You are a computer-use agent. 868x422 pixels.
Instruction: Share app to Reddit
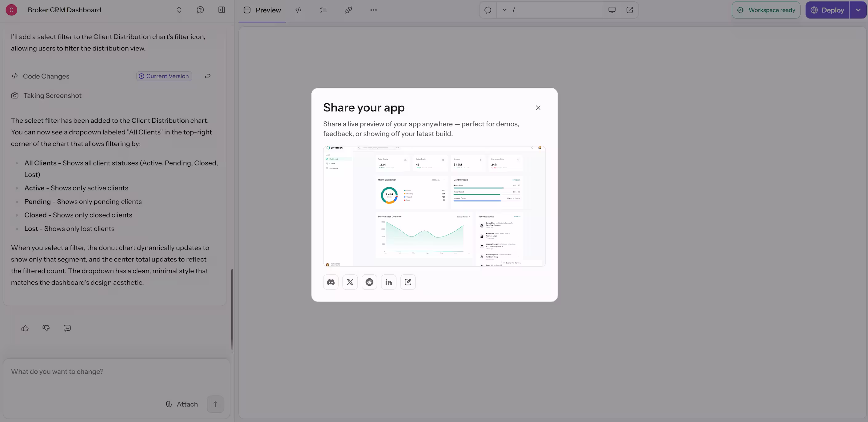click(x=369, y=282)
